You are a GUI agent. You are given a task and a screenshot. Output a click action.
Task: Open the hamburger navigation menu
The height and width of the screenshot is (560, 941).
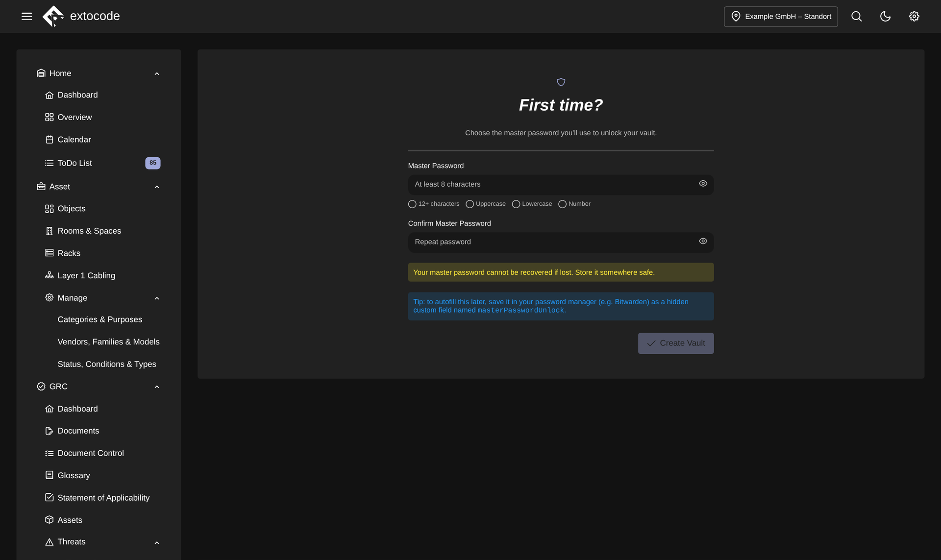[27, 16]
